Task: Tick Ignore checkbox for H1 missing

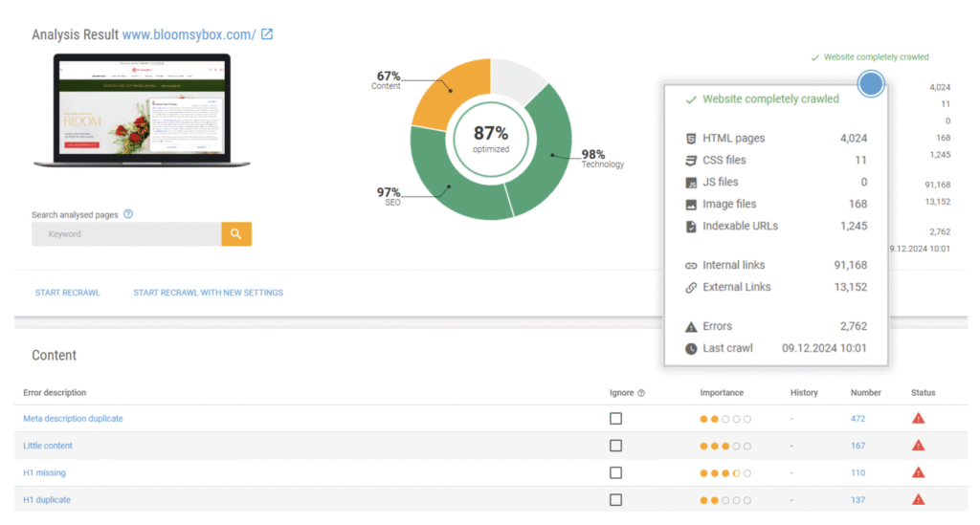Action: coord(615,472)
